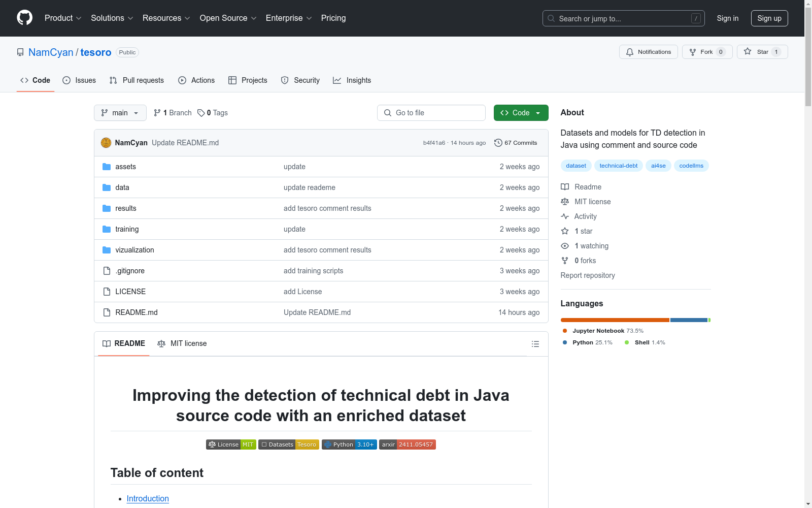Expand the Product menu

(63, 18)
